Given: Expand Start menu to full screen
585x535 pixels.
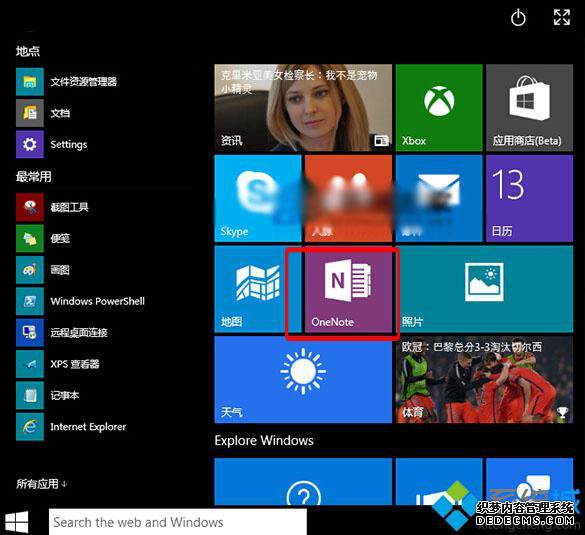Looking at the screenshot, I should pyautogui.click(x=562, y=18).
